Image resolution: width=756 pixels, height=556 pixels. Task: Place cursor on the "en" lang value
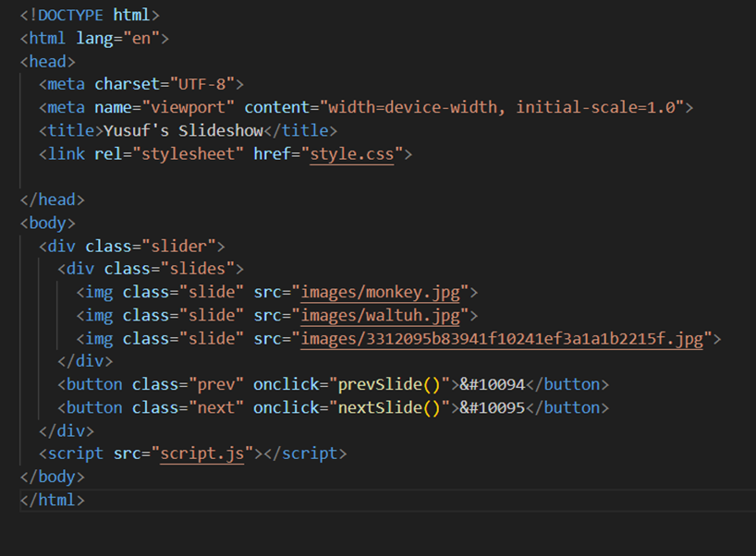[148, 38]
